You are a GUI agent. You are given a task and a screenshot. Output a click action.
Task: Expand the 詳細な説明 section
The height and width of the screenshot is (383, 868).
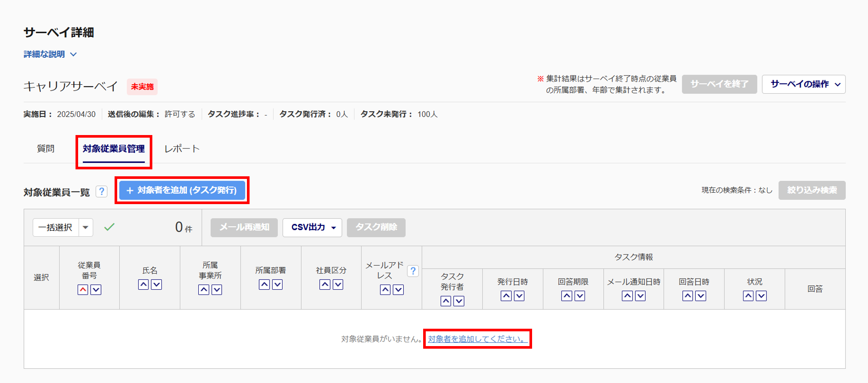click(x=50, y=54)
